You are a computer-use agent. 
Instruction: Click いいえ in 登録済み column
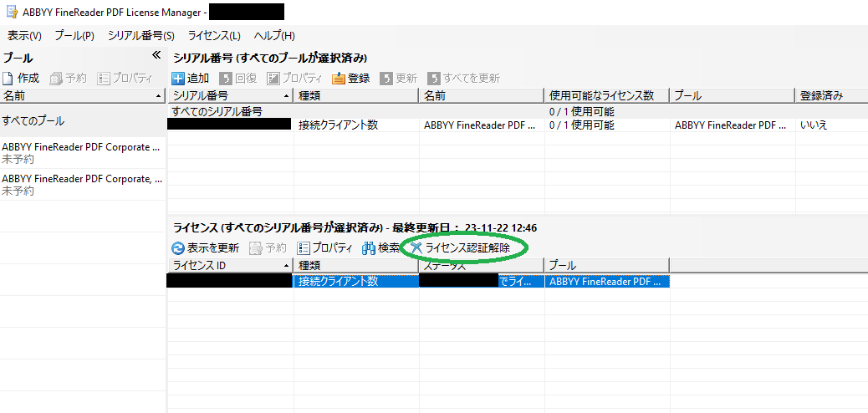814,125
